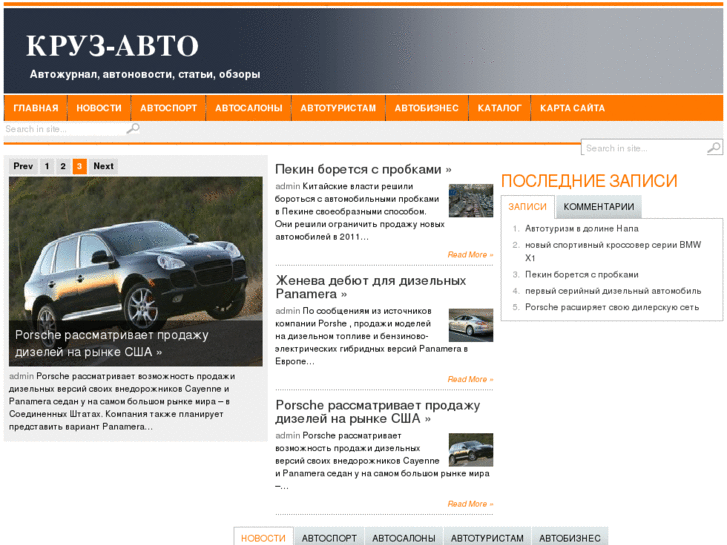The image size is (727, 545).
Task: Click the left Search in site field
Action: tap(65, 129)
